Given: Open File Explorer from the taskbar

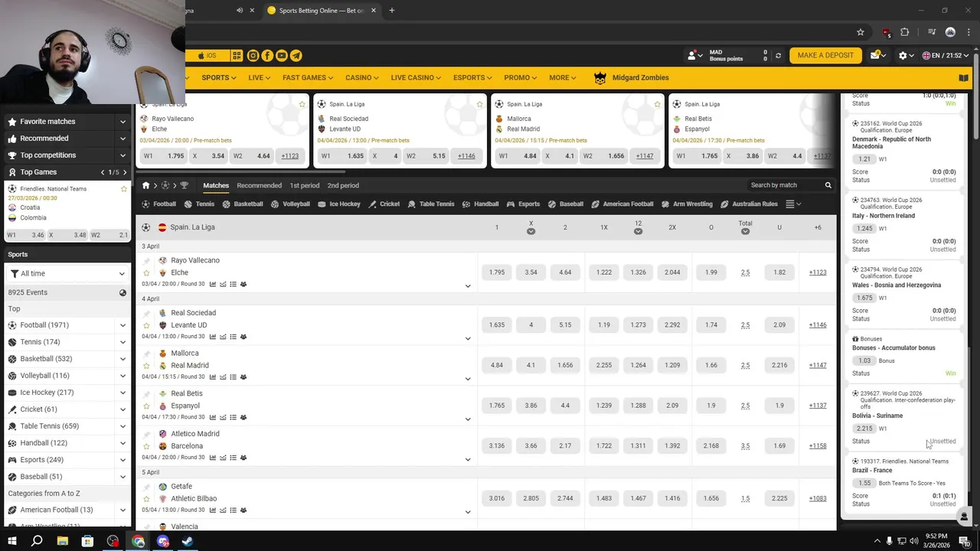Looking at the screenshot, I should 63,541.
